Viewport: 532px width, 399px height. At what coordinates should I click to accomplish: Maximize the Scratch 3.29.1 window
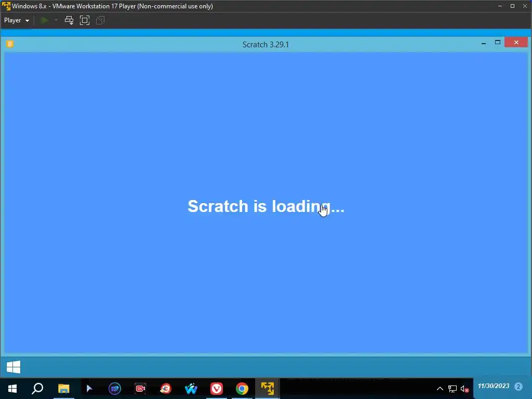(498, 43)
